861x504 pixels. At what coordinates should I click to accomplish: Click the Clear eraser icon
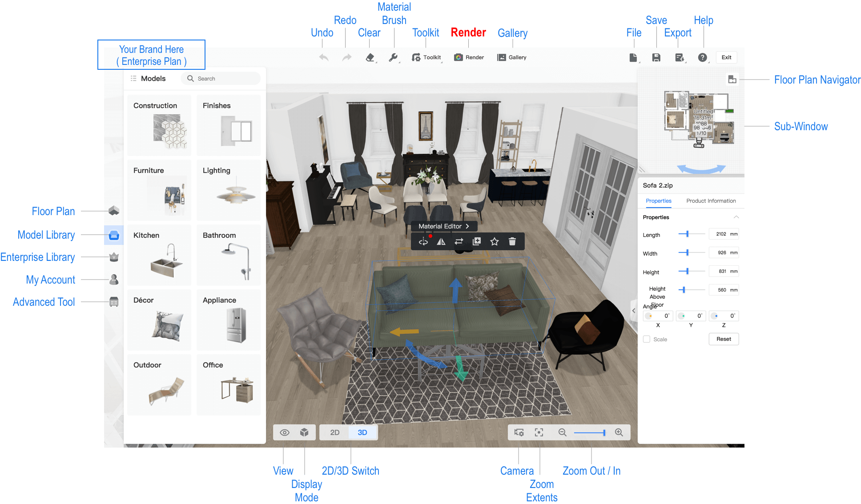(370, 57)
